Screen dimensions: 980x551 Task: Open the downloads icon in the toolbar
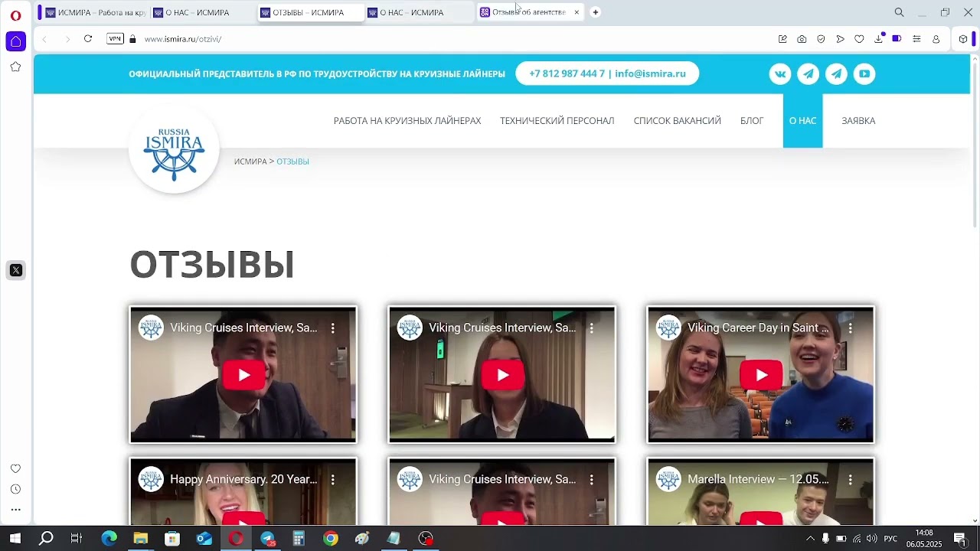click(878, 39)
